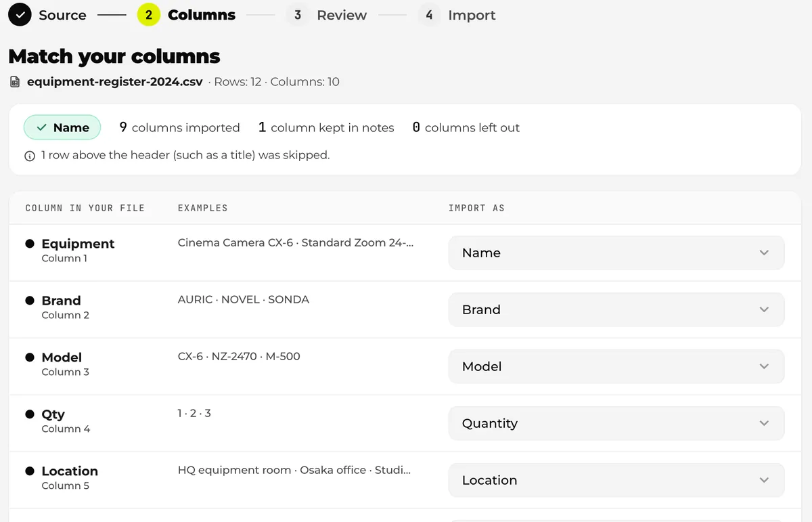Click the "AURIC · NOVEL · SONDA" examples

[x=244, y=299]
